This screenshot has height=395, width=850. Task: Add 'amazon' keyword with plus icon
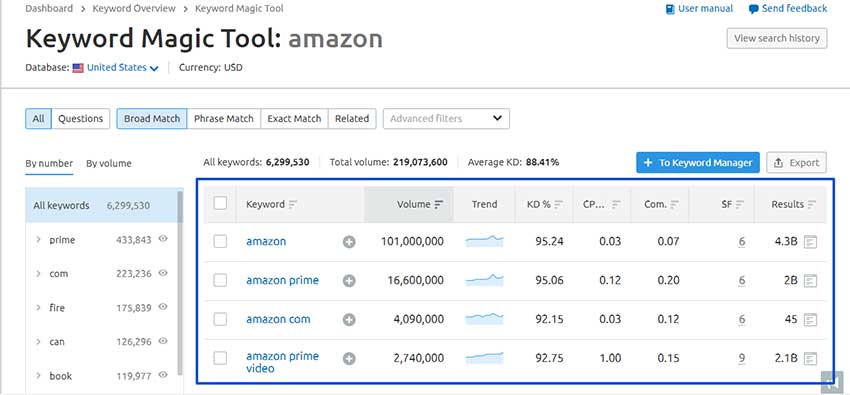(x=349, y=242)
